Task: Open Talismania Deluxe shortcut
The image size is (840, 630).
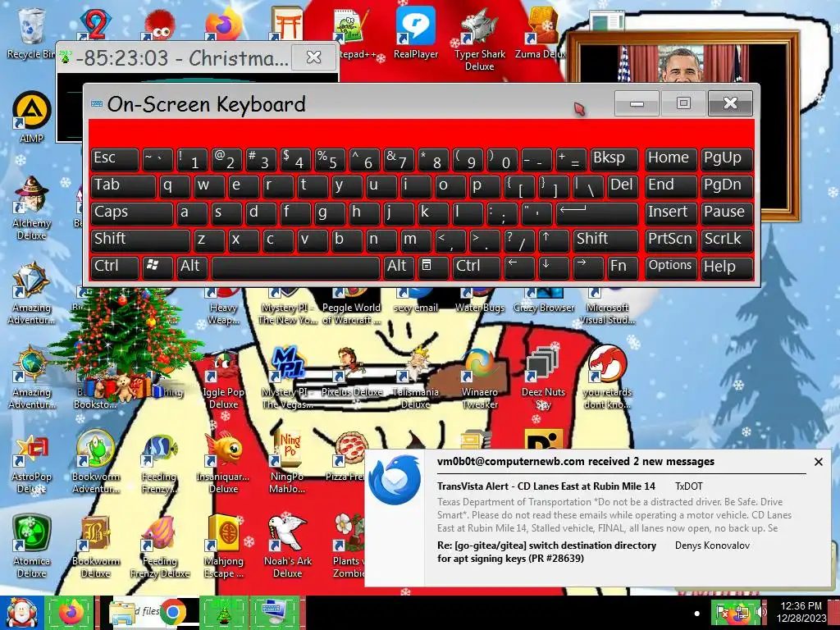Action: (x=415, y=379)
